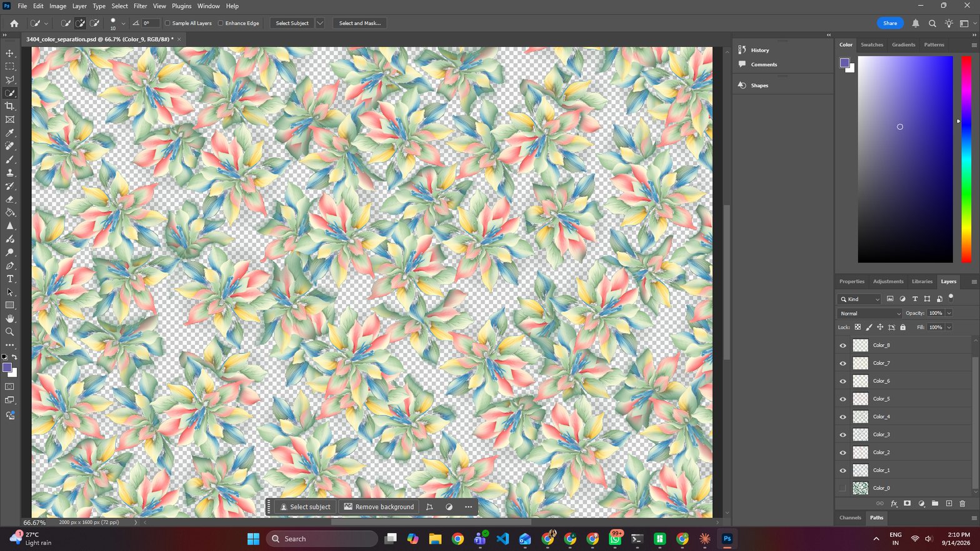Open notifications bell icon
The height and width of the screenshot is (551, 980).
(916, 23)
